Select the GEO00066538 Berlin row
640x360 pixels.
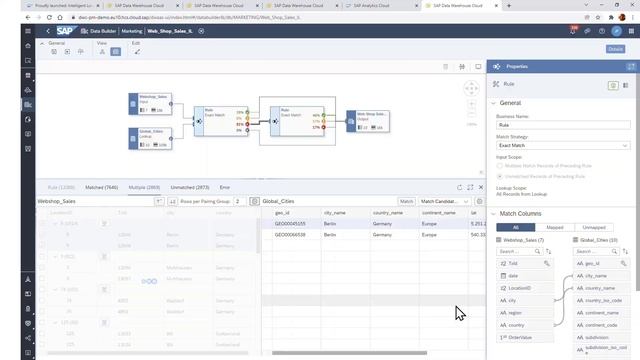pyautogui.click(x=374, y=235)
